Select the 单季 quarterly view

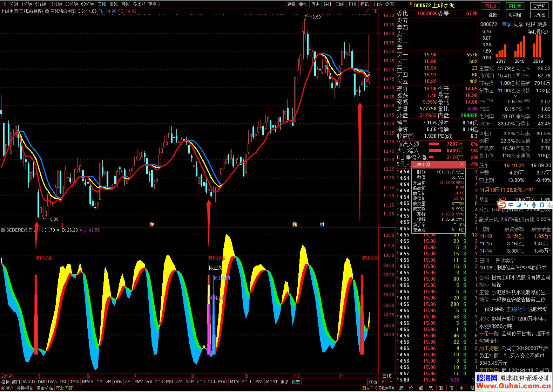pyautogui.click(x=506, y=24)
